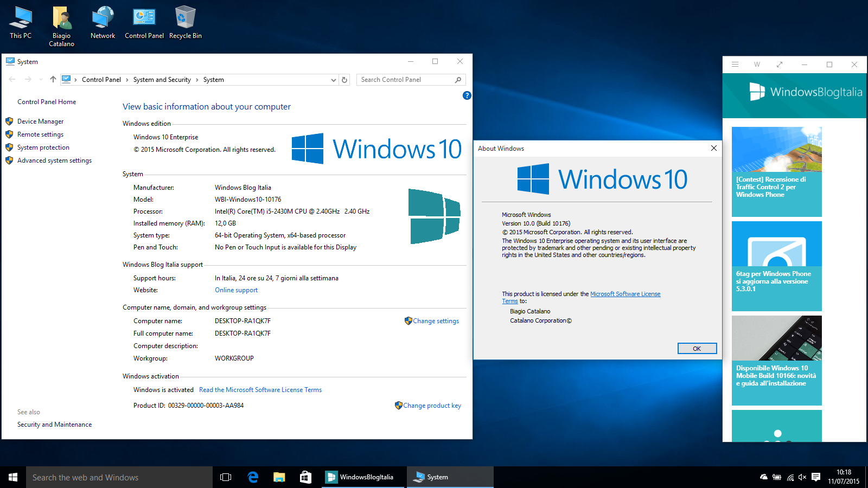The width and height of the screenshot is (868, 488).
Task: Open File Explorer from taskbar
Action: (x=279, y=477)
